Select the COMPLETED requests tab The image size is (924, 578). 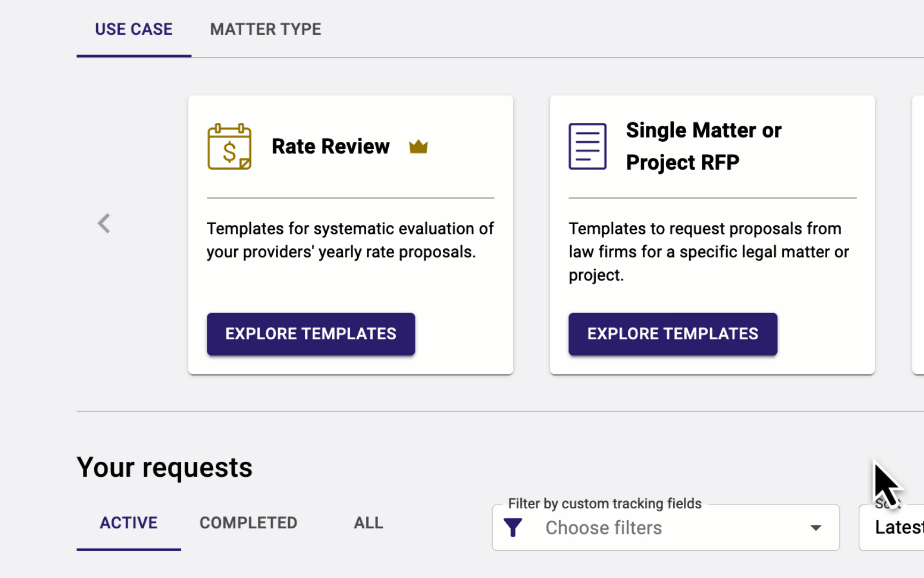(248, 522)
